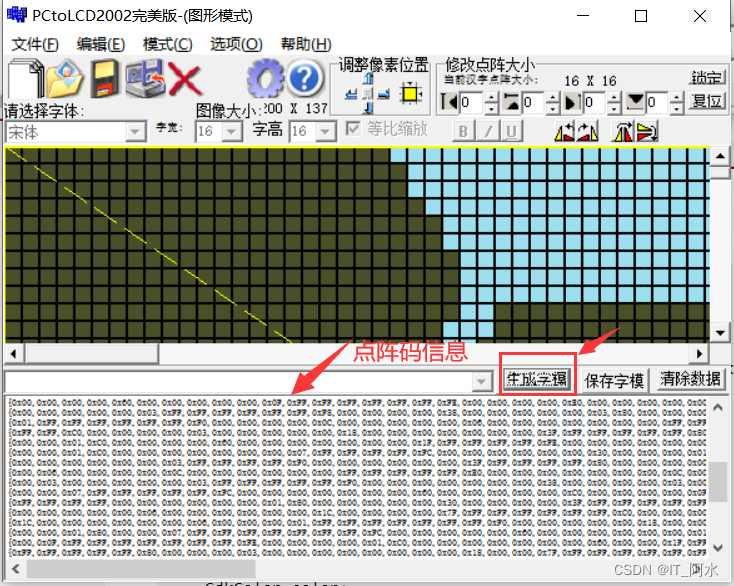Flip image vertically icon
Image resolution: width=734 pixels, height=586 pixels.
(647, 131)
